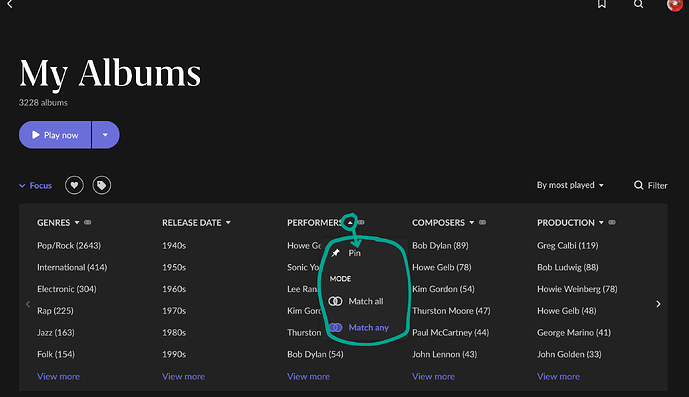Filter by Folk (154) genre
Screen dimensions: 689x397
[56, 354]
